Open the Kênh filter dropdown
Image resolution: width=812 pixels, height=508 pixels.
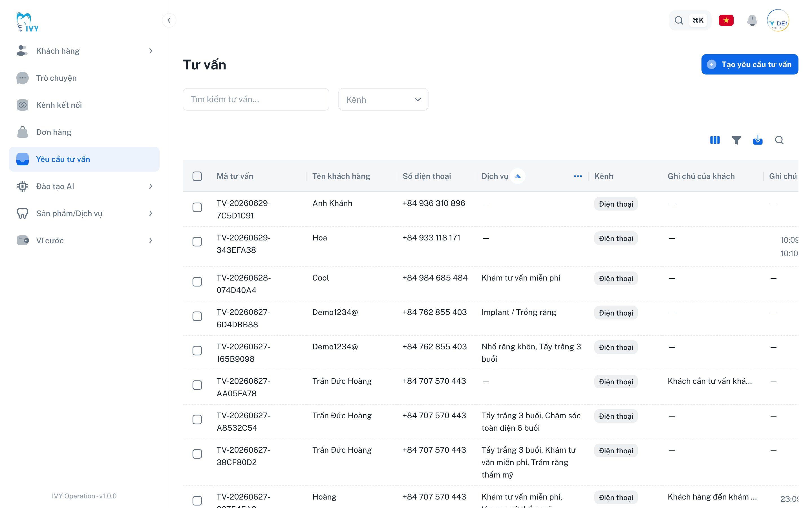pos(383,99)
